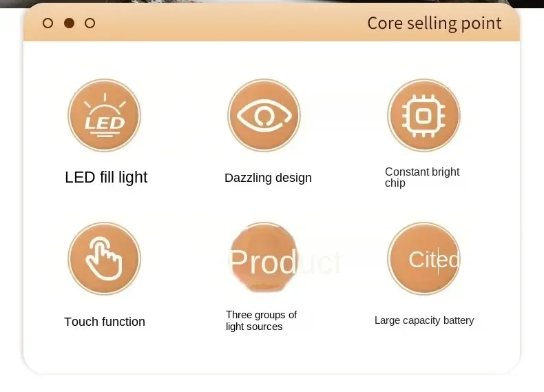This screenshot has height=392, width=544.
Task: Open the Large capacity battery label
Action: (424, 320)
